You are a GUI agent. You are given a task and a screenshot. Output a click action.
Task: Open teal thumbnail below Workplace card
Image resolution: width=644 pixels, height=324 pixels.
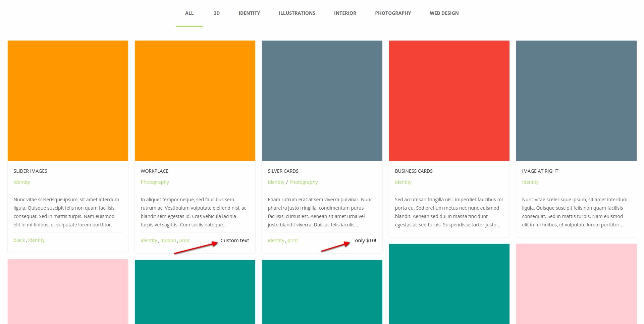click(195, 292)
